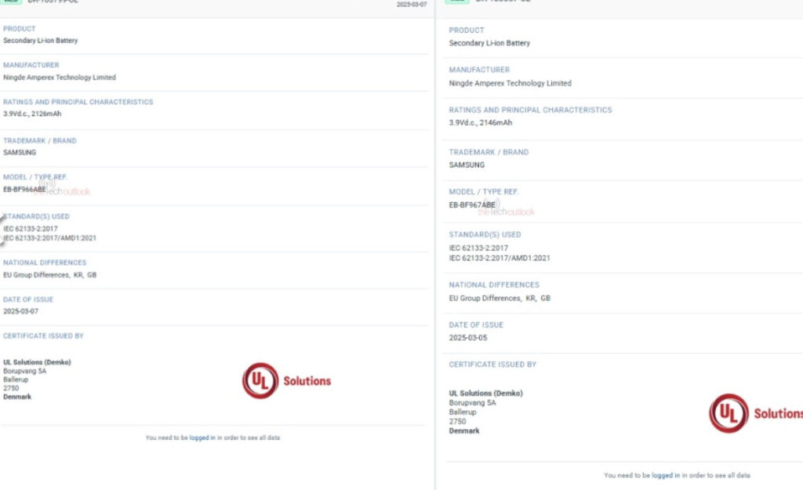Click 'Denmark' in the EB-BF966ABE certificate
This screenshot has height=490, width=803.
[x=17, y=397]
